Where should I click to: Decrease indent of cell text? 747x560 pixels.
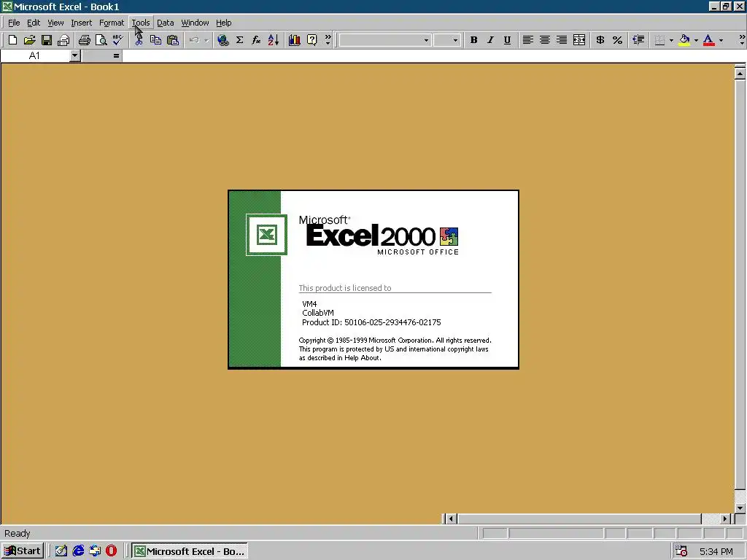(638, 41)
